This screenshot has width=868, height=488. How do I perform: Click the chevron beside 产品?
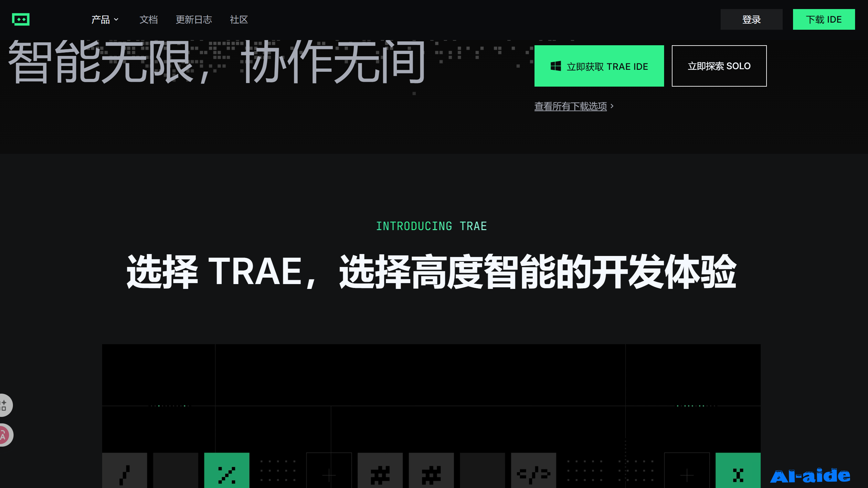pyautogui.click(x=116, y=19)
